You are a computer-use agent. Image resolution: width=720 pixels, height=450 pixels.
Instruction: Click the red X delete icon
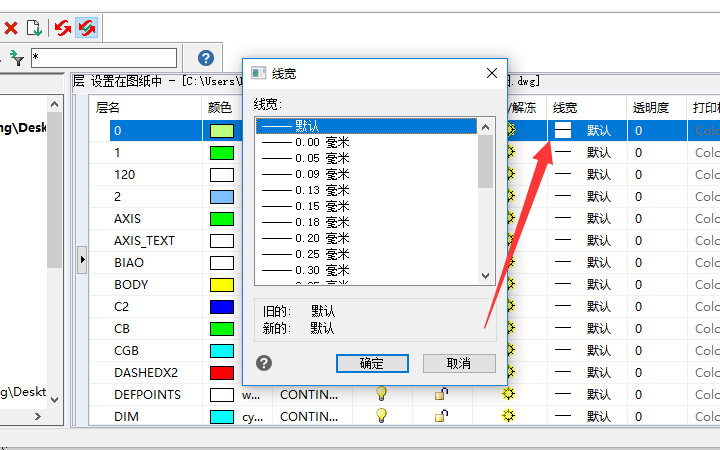click(x=11, y=28)
